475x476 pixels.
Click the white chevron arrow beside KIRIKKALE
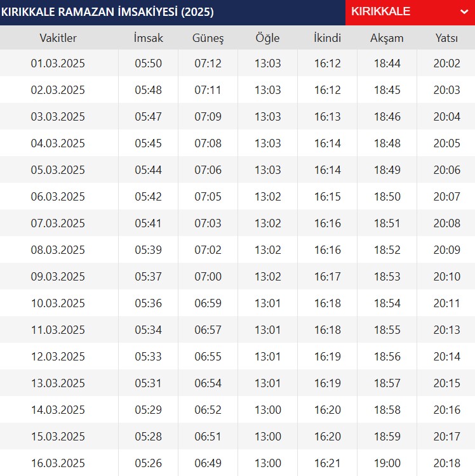pos(463,12)
